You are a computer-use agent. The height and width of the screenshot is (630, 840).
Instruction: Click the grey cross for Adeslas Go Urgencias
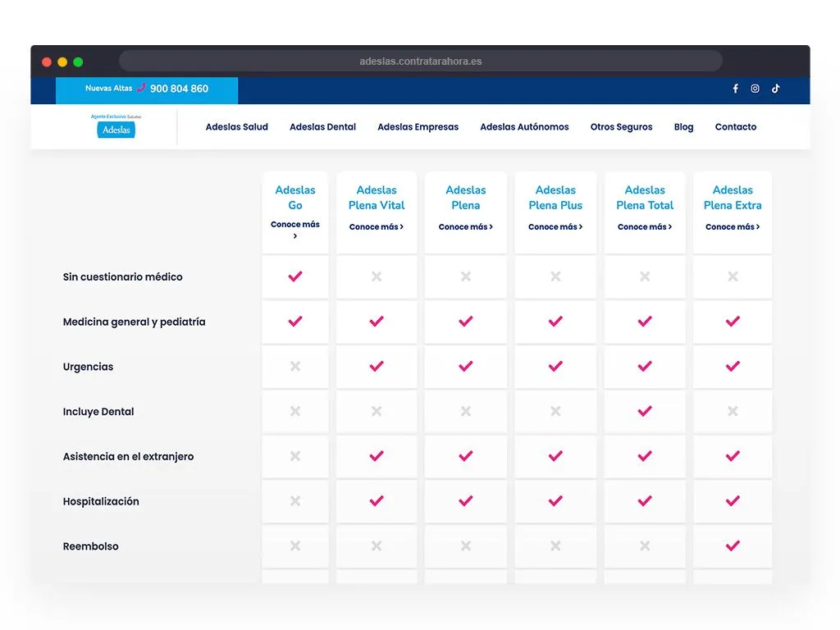295,367
